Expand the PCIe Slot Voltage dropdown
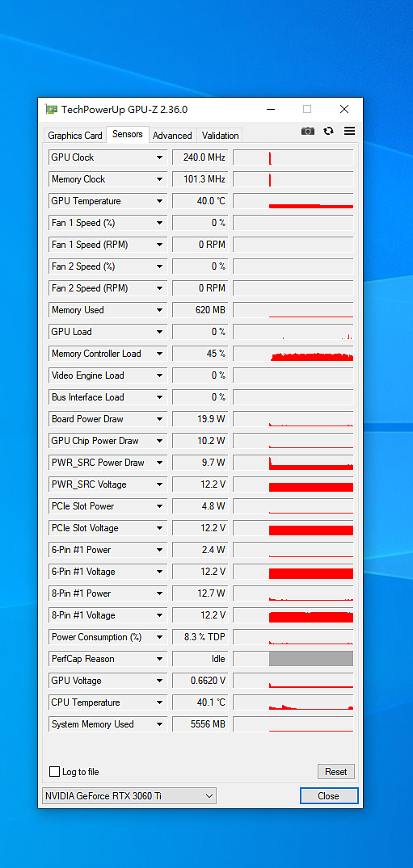 (x=160, y=528)
